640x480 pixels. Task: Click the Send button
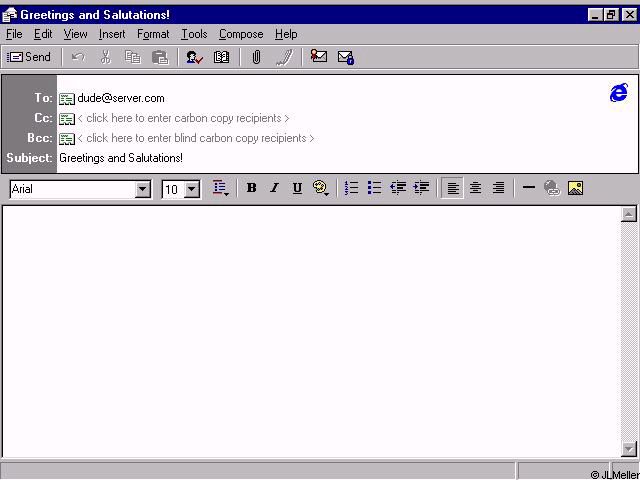tap(29, 57)
